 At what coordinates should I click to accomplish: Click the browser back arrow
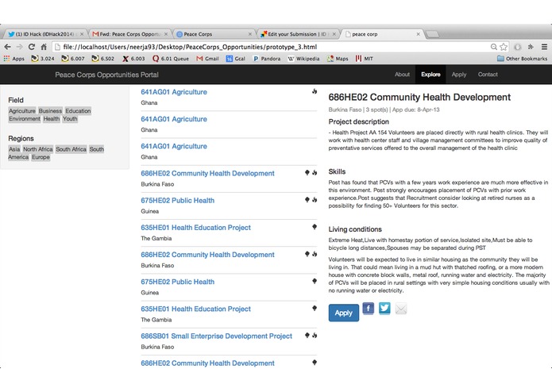7,47
